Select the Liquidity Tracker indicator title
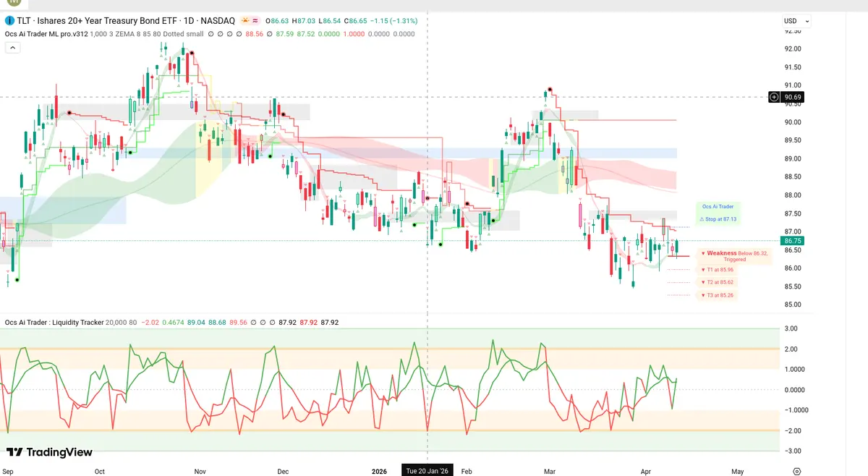Screen dimensions: 868x476 point(54,323)
